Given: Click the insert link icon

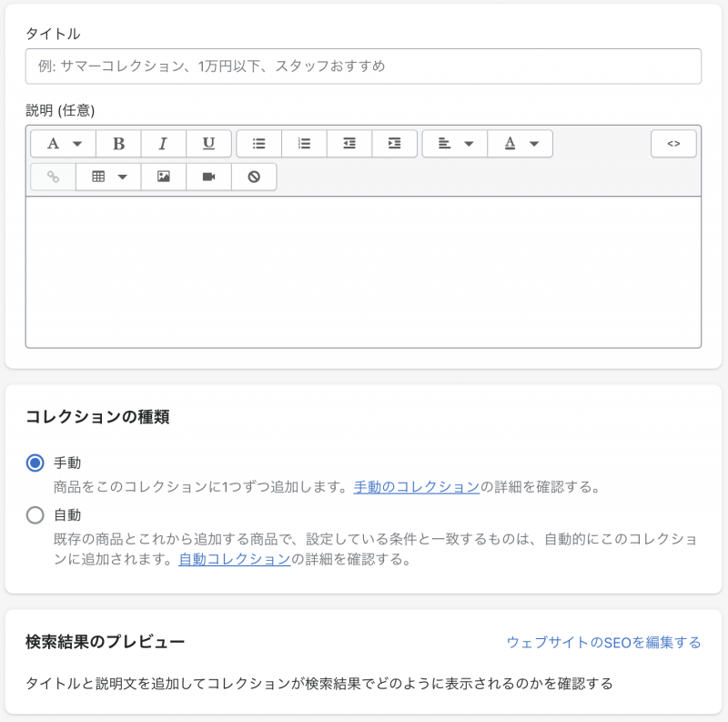Looking at the screenshot, I should [x=53, y=177].
